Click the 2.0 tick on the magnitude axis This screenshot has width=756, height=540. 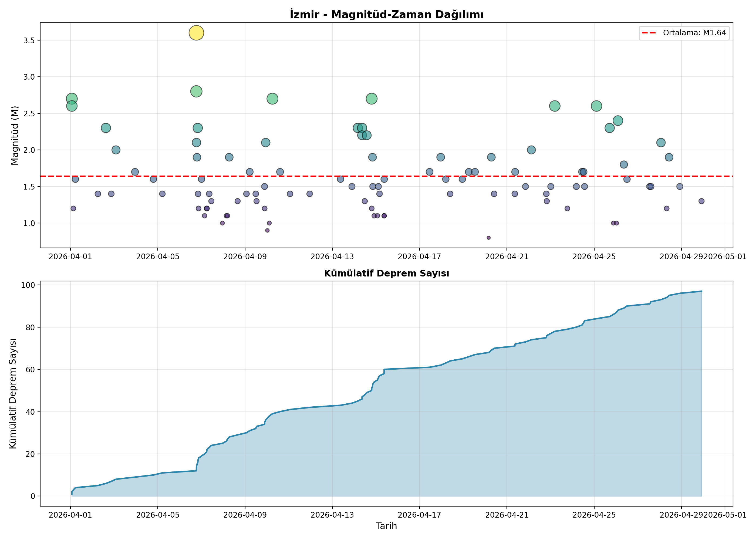tap(29, 150)
